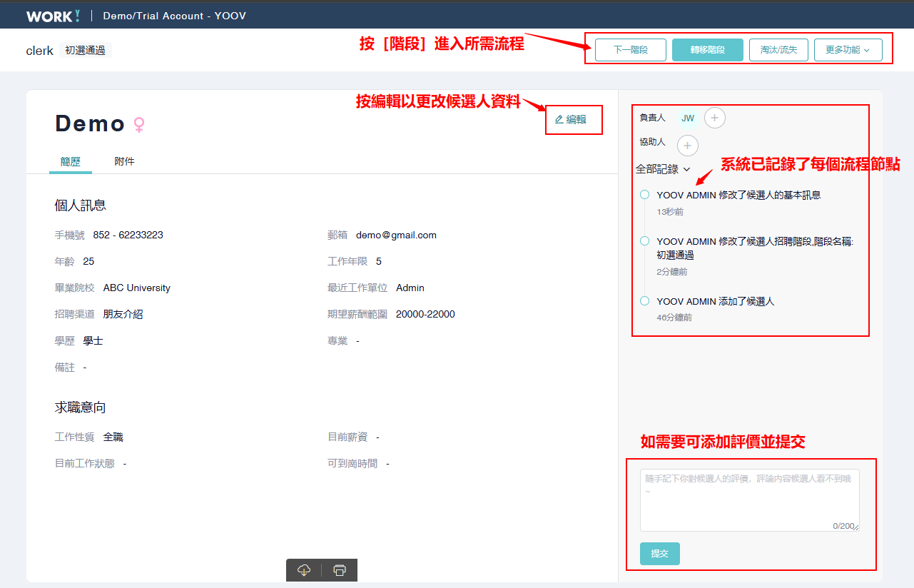Image resolution: width=914 pixels, height=588 pixels.
Task: Submit the comment with 提交 button
Action: pos(659,554)
